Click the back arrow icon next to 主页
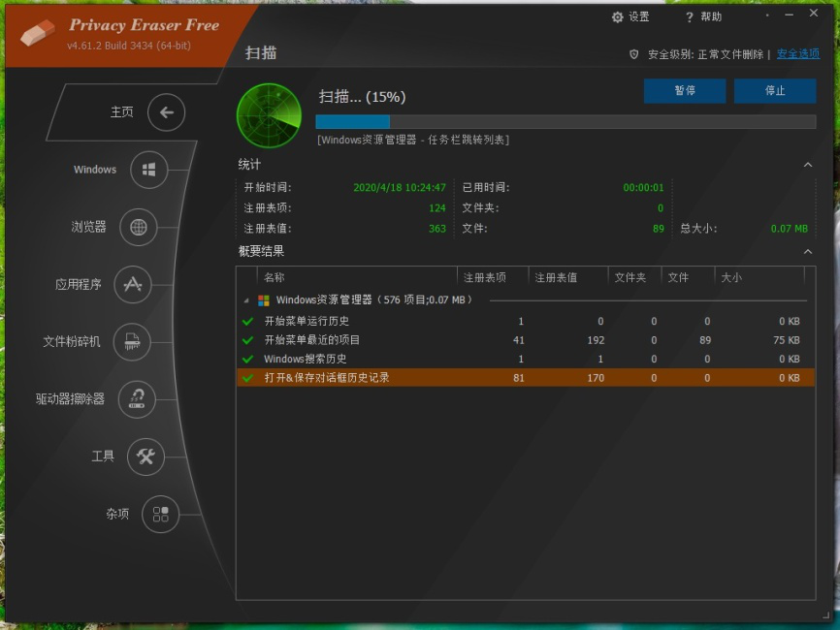The width and height of the screenshot is (840, 630). pyautogui.click(x=166, y=112)
